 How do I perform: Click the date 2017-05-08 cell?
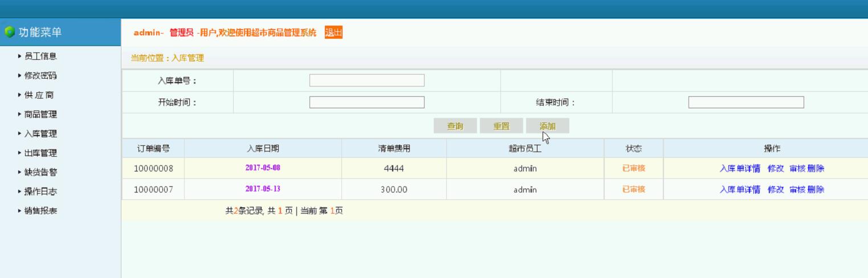(263, 168)
